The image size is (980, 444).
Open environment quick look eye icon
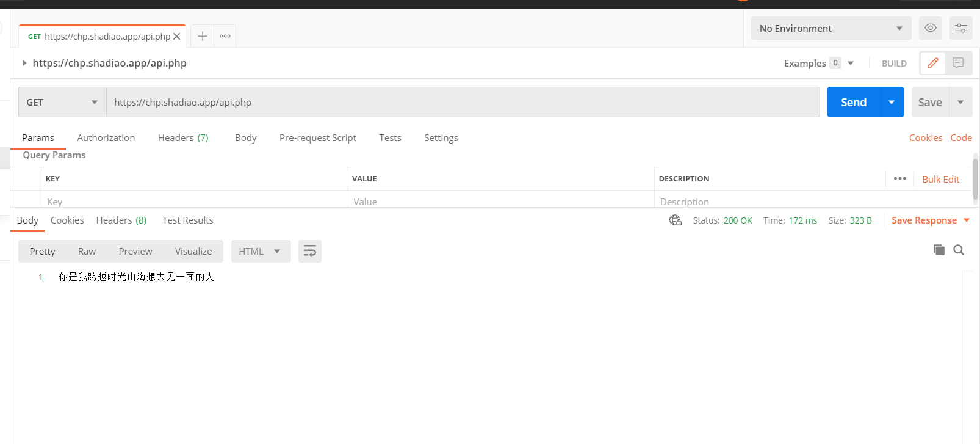931,28
